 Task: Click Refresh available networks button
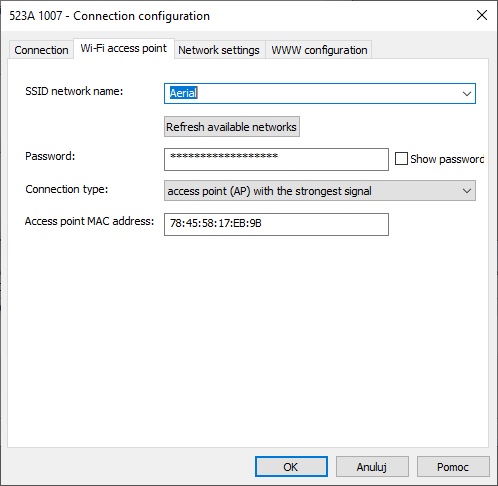(x=232, y=127)
